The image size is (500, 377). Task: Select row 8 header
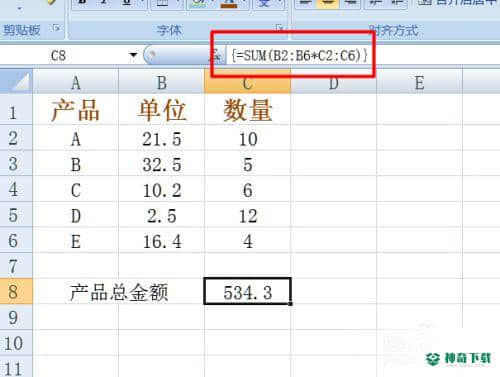16,291
